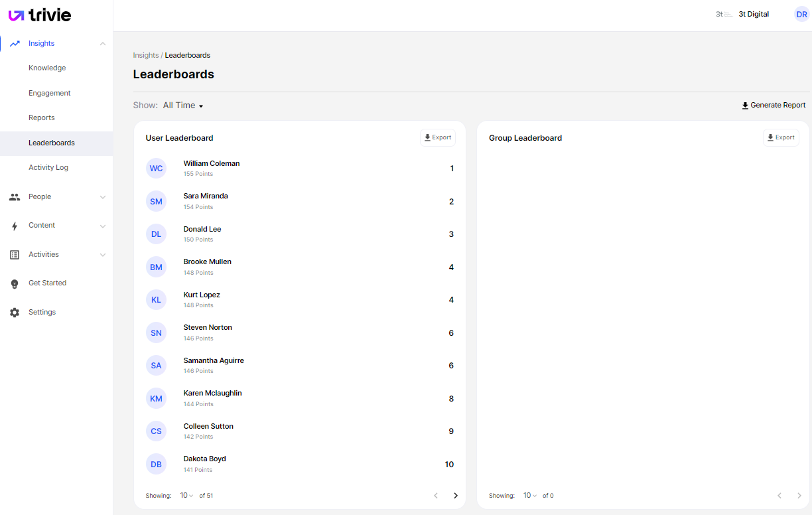
Task: Change User Leaderboard rows-per-page dropdown
Action: (186, 496)
